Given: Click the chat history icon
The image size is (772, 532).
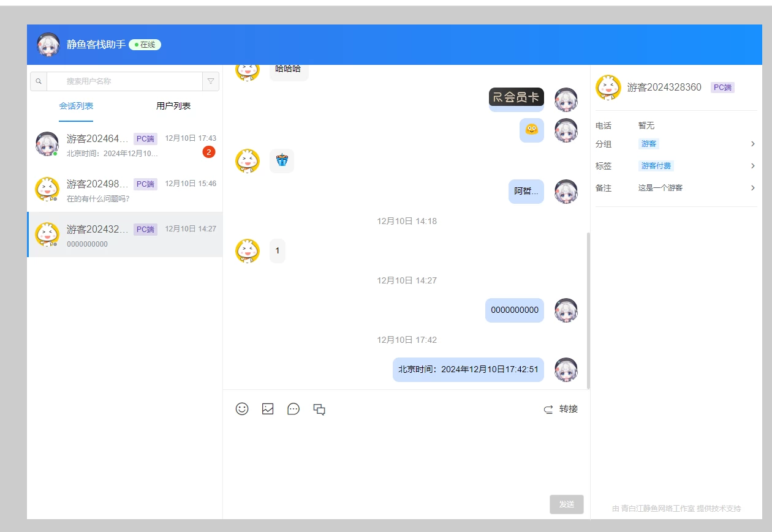Looking at the screenshot, I should (x=319, y=410).
